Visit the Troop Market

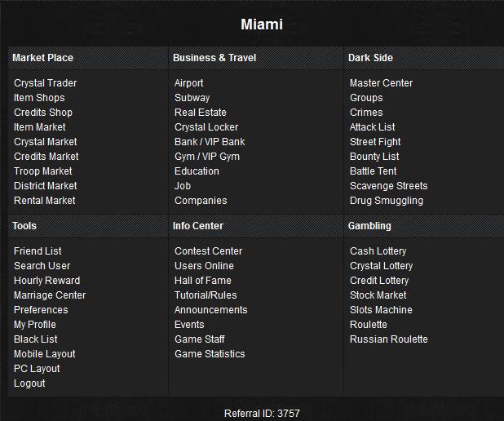43,171
